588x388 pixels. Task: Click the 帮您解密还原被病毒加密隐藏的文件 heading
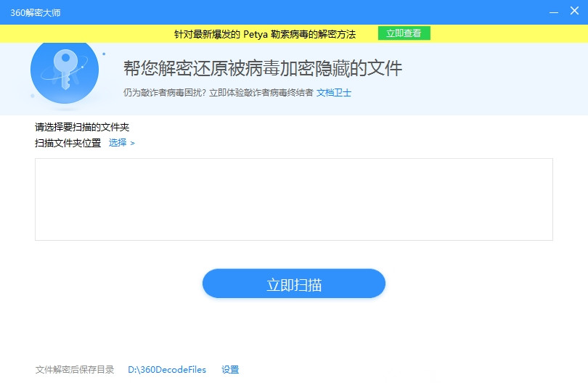[262, 69]
